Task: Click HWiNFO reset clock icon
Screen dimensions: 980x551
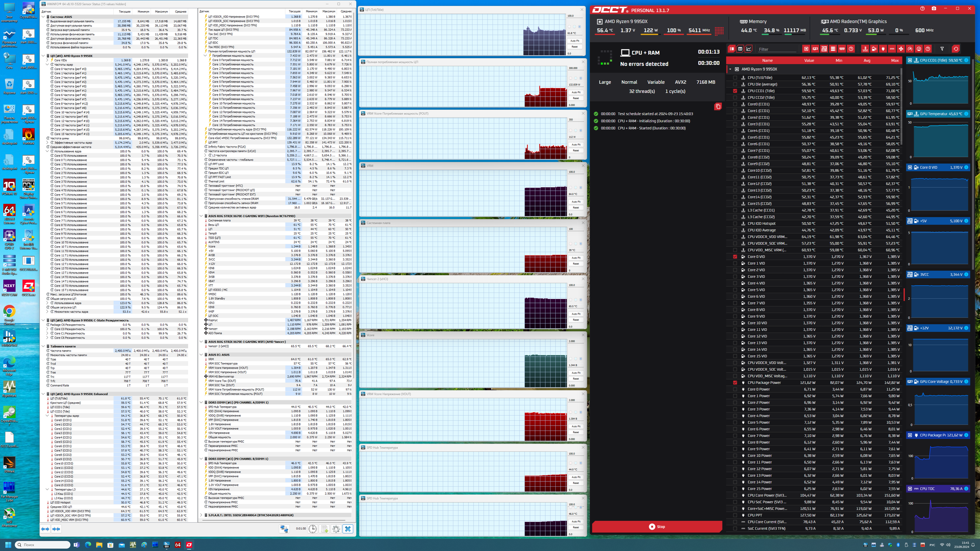Action: coord(312,529)
